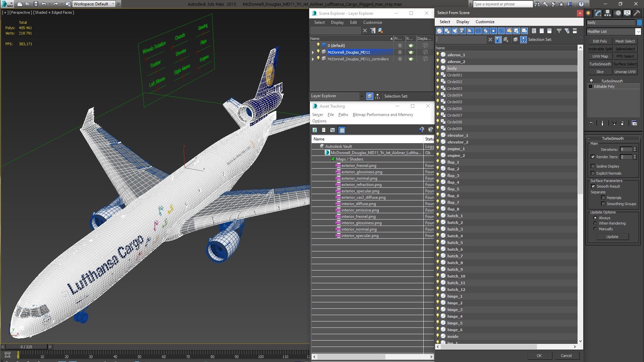Open Customize menu in Select From Scene
644x362 pixels.
click(485, 22)
